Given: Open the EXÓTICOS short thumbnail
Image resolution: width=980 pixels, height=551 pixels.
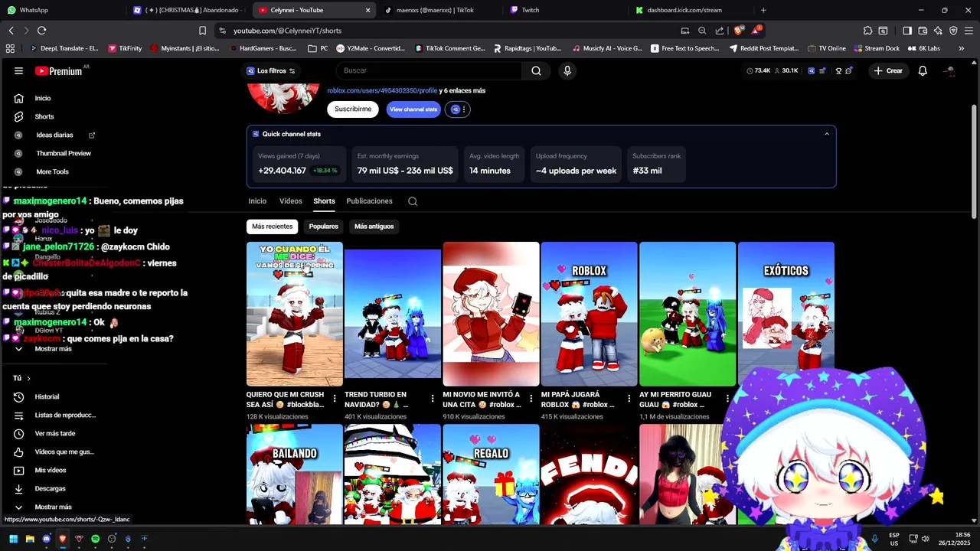Looking at the screenshot, I should [786, 314].
